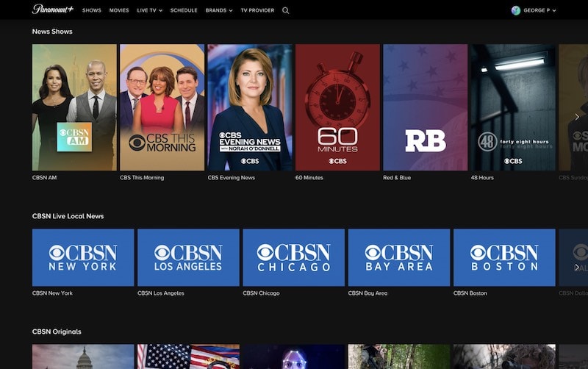The height and width of the screenshot is (369, 588).
Task: Open the TV Provider link
Action: point(257,10)
